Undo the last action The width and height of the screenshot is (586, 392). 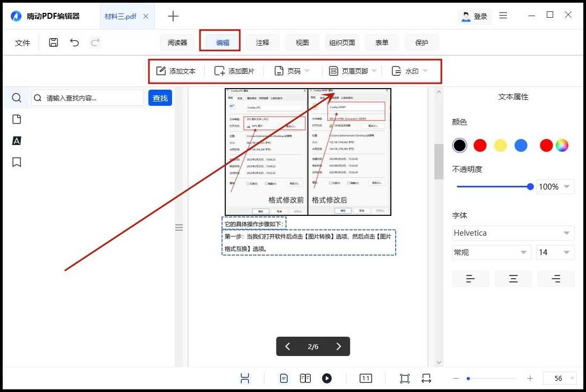[x=74, y=42]
